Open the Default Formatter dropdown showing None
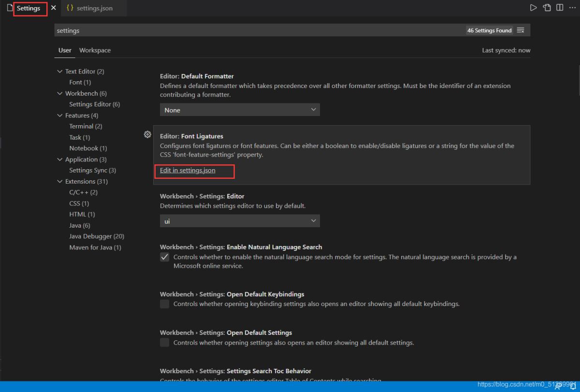The height and width of the screenshot is (392, 580). [x=240, y=110]
